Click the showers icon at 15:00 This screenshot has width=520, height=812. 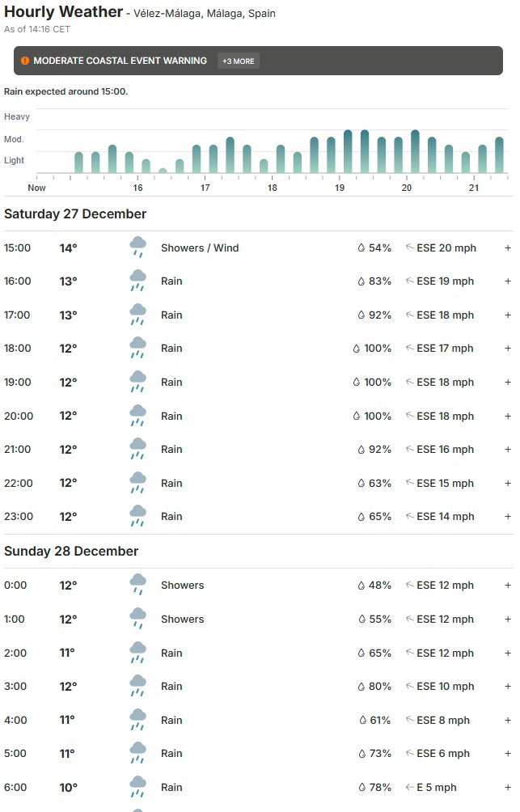[138, 247]
